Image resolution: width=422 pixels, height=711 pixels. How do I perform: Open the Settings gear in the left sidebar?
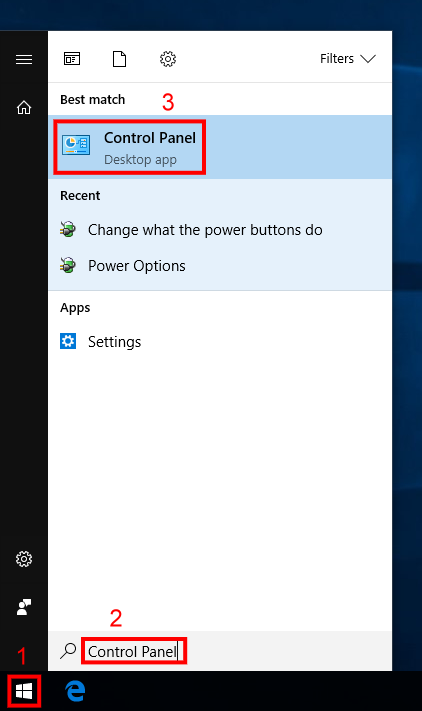pyautogui.click(x=24, y=559)
